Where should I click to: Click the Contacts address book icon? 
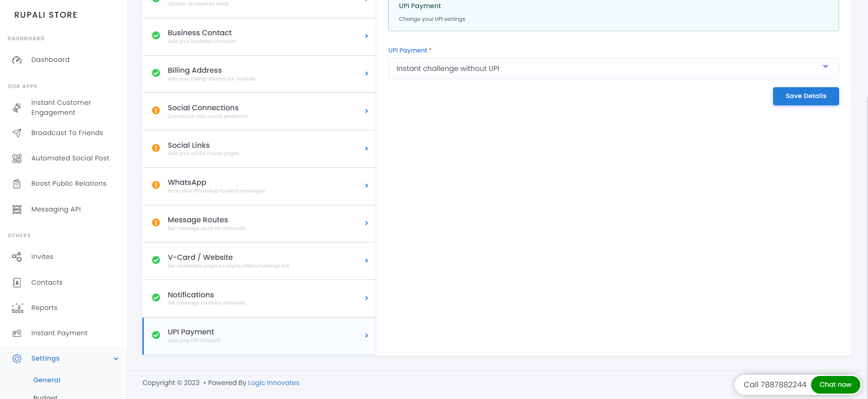17,282
